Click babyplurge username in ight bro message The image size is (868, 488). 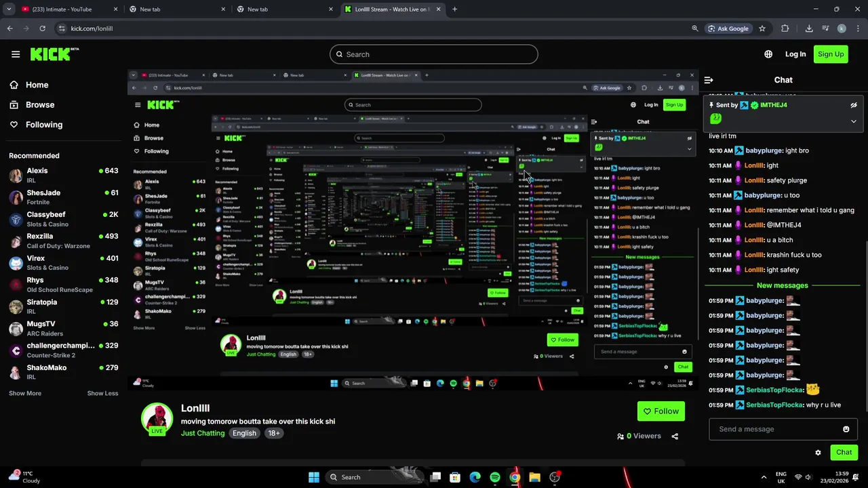[x=764, y=150]
